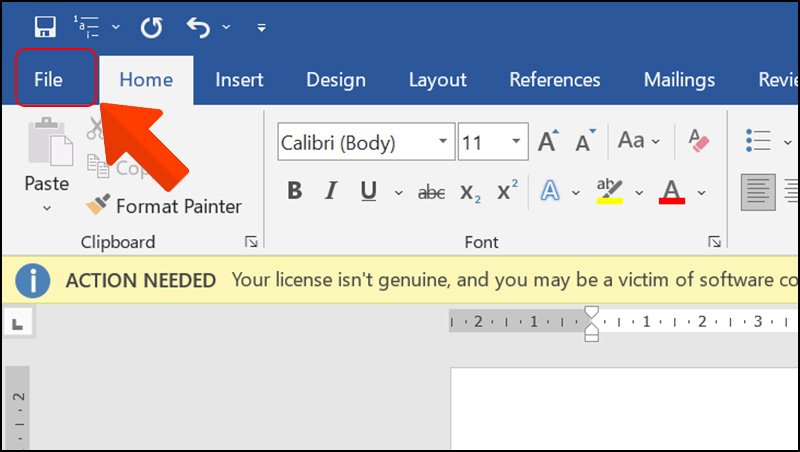Switch to the Insert tab
The image size is (800, 452).
(x=239, y=80)
